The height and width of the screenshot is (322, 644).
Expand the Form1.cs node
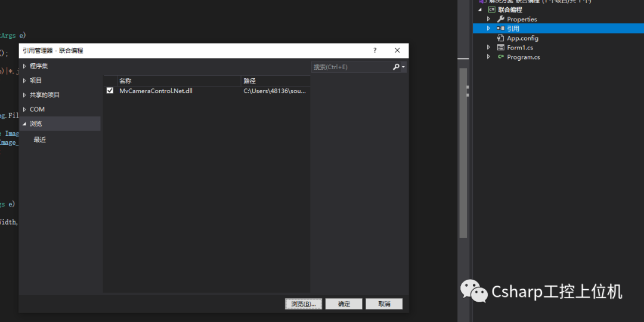tap(489, 48)
